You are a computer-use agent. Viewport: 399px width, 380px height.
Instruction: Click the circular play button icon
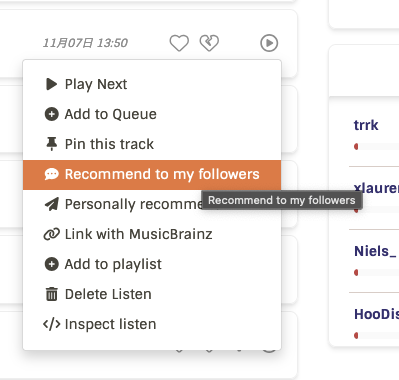click(269, 43)
